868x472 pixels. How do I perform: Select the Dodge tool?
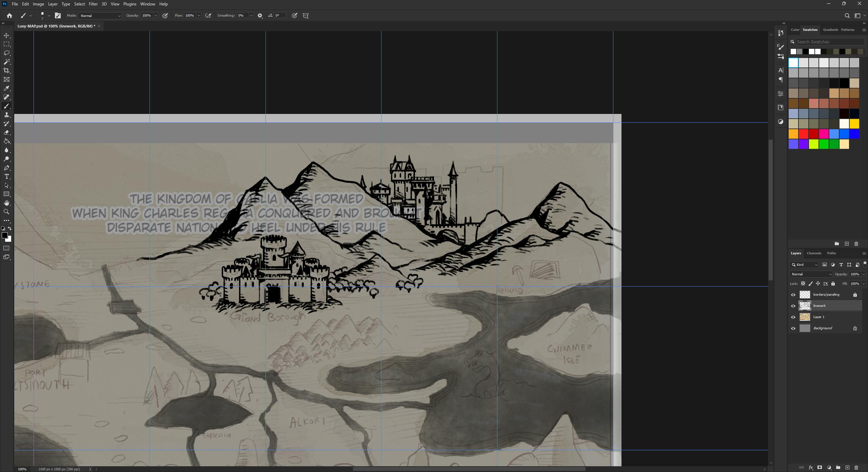coord(6,159)
